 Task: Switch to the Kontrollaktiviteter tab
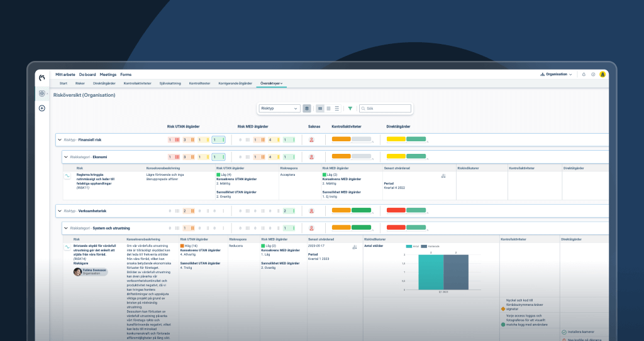[137, 83]
